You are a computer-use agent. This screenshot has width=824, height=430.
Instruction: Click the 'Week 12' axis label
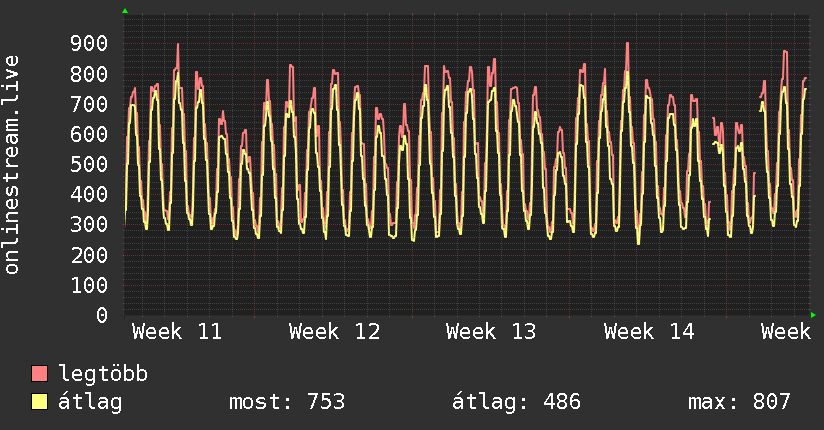(x=334, y=332)
